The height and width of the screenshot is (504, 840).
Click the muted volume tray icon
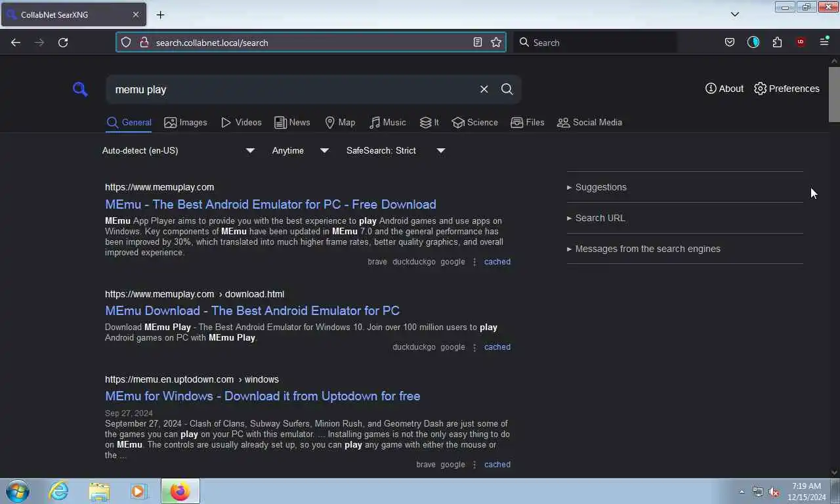point(774,492)
